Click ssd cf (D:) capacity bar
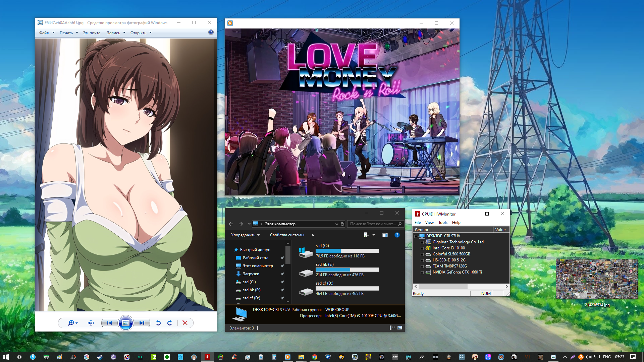 pyautogui.click(x=347, y=288)
